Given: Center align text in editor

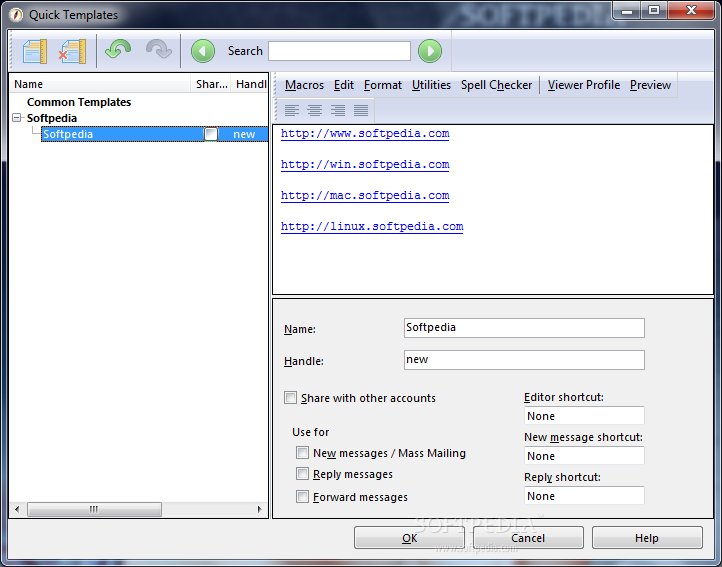Looking at the screenshot, I should [x=314, y=111].
